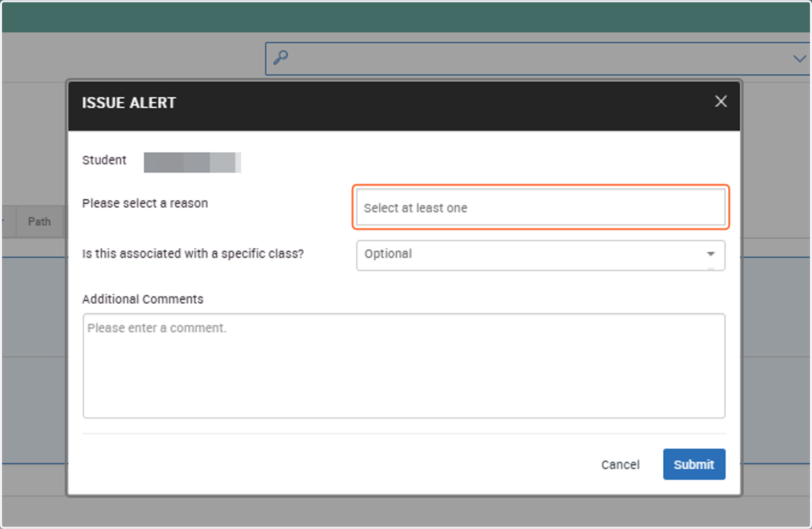Screen dimensions: 812x529
Task: Click the ISSUE ALERT title text
Action: (x=129, y=103)
